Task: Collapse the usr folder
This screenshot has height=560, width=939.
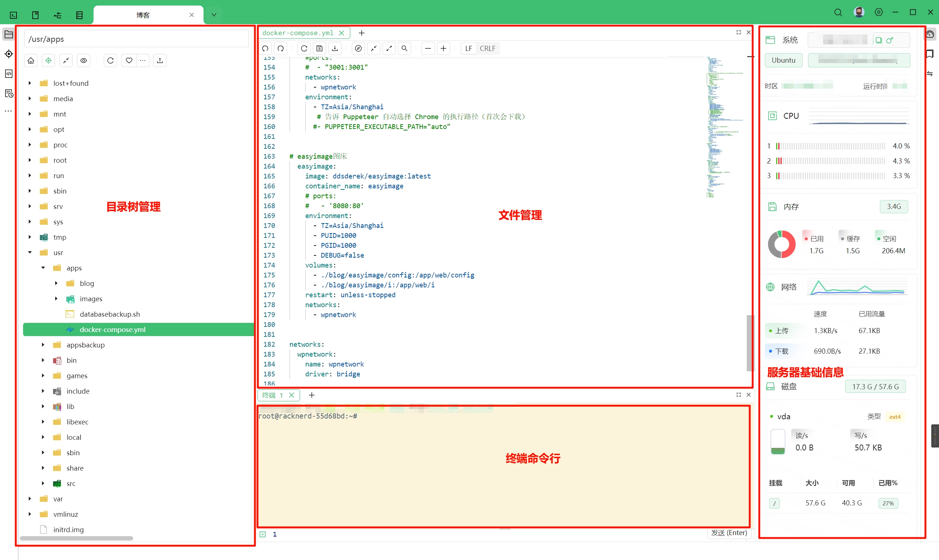Action: [30, 253]
